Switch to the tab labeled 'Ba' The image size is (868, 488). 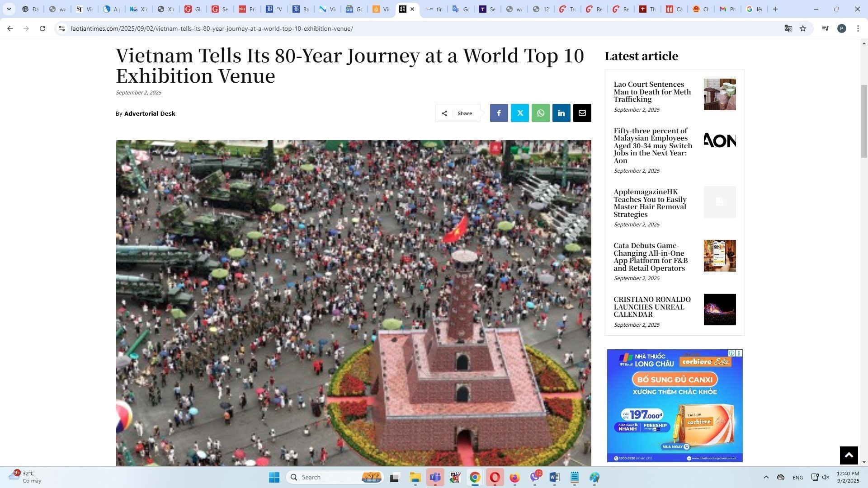(x=300, y=9)
